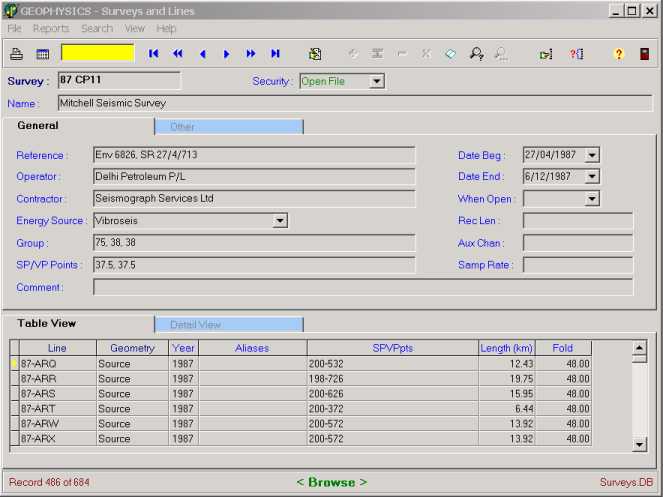Image resolution: width=663 pixels, height=497 pixels.
Task: Click the Length (km) column header
Action: 507,348
